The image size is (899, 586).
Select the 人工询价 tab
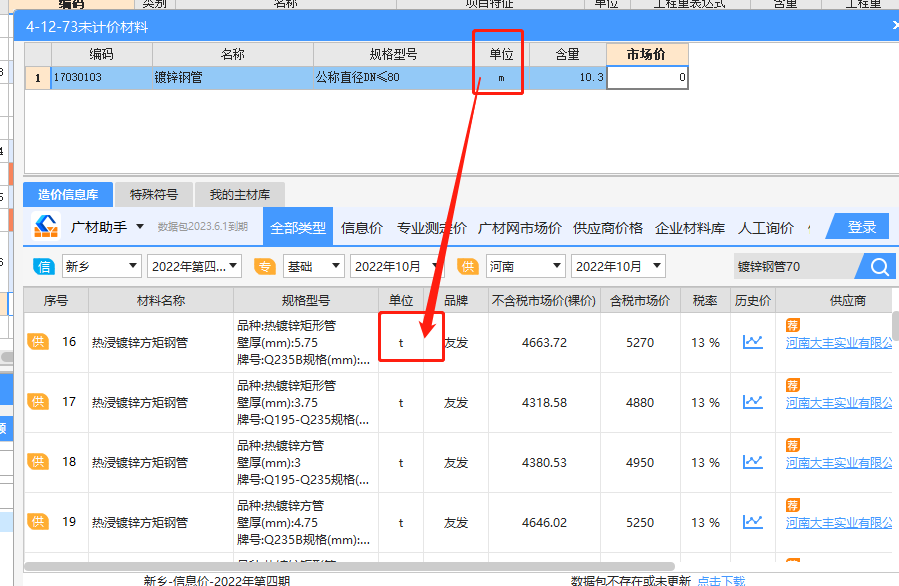(x=765, y=228)
